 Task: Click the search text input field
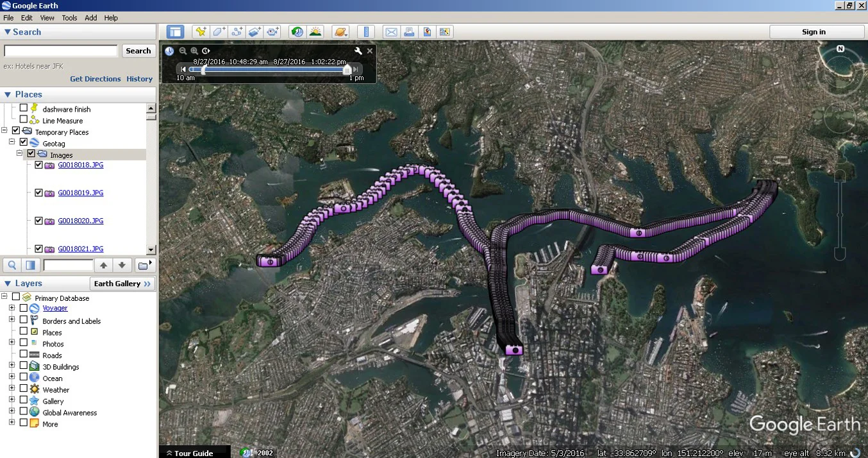(61, 51)
